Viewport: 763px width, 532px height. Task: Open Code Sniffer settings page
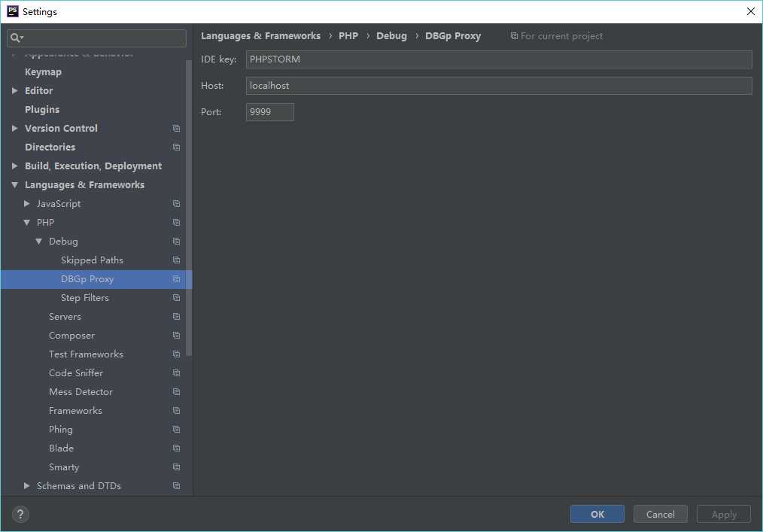tap(76, 372)
